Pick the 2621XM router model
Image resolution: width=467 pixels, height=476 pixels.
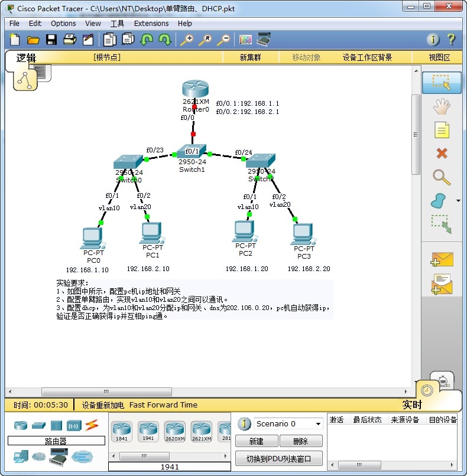point(202,431)
